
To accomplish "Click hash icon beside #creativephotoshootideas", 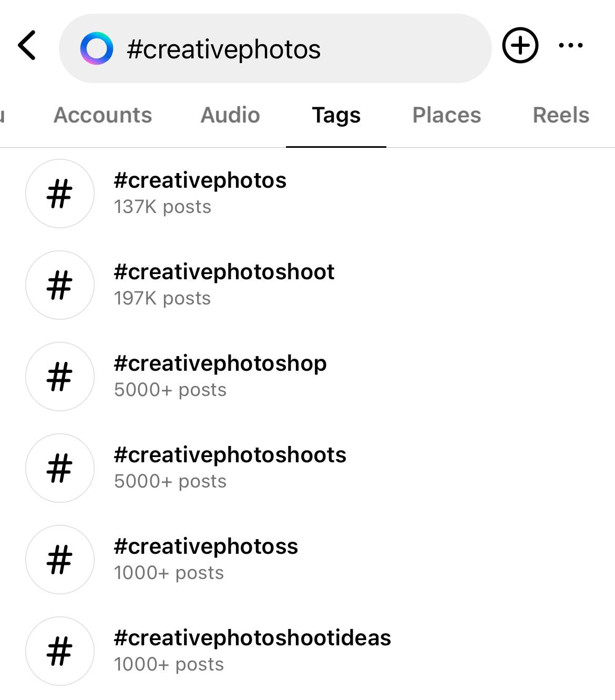I will click(60, 651).
